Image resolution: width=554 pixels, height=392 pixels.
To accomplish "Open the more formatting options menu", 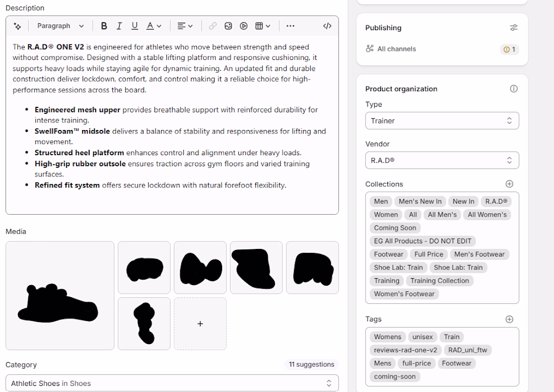I will pyautogui.click(x=291, y=26).
